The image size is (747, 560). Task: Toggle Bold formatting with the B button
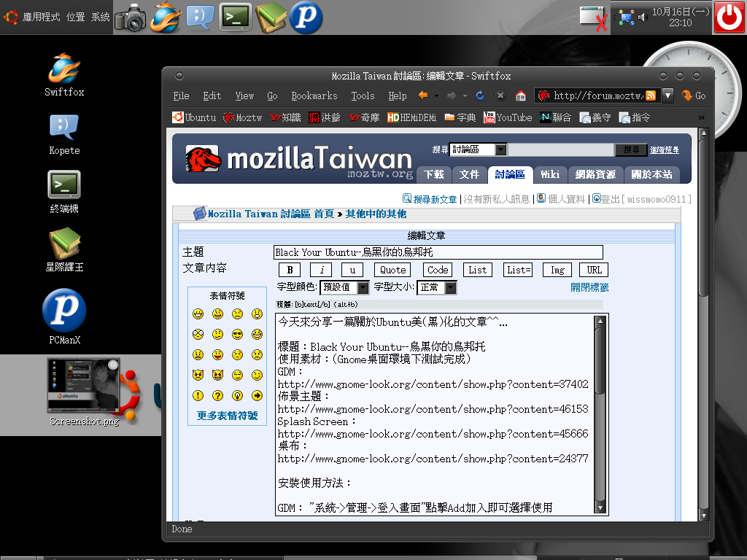point(290,270)
